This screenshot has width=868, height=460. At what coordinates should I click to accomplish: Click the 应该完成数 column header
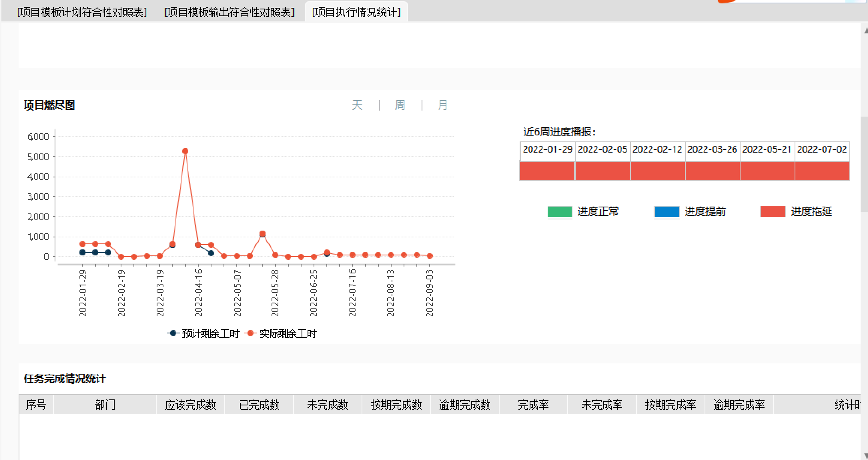coord(190,405)
